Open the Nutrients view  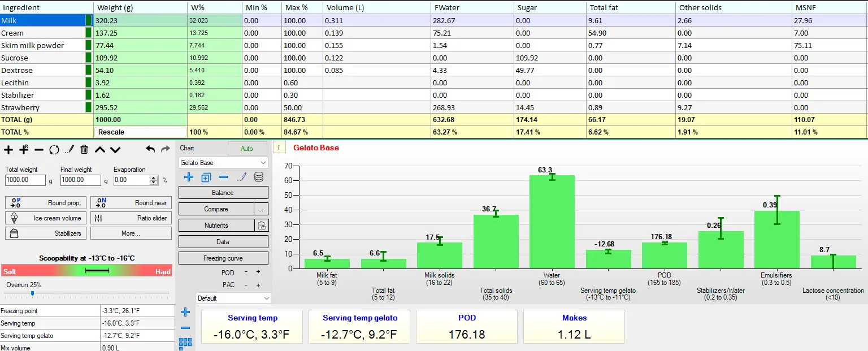pyautogui.click(x=216, y=226)
